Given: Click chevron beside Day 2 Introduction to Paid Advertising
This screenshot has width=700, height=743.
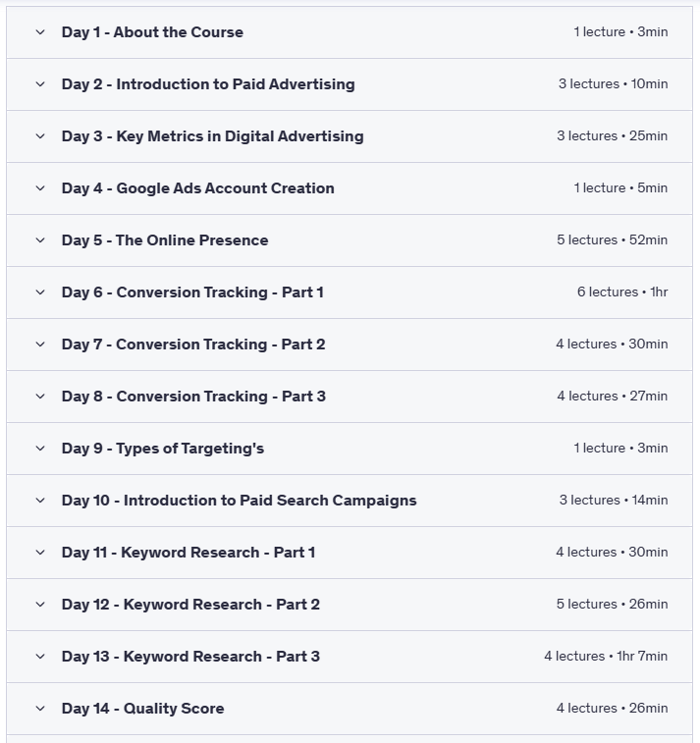Looking at the screenshot, I should (x=40, y=84).
